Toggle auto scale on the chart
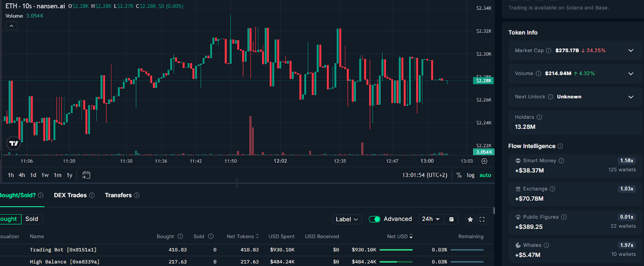The image size is (644, 266). pyautogui.click(x=485, y=175)
